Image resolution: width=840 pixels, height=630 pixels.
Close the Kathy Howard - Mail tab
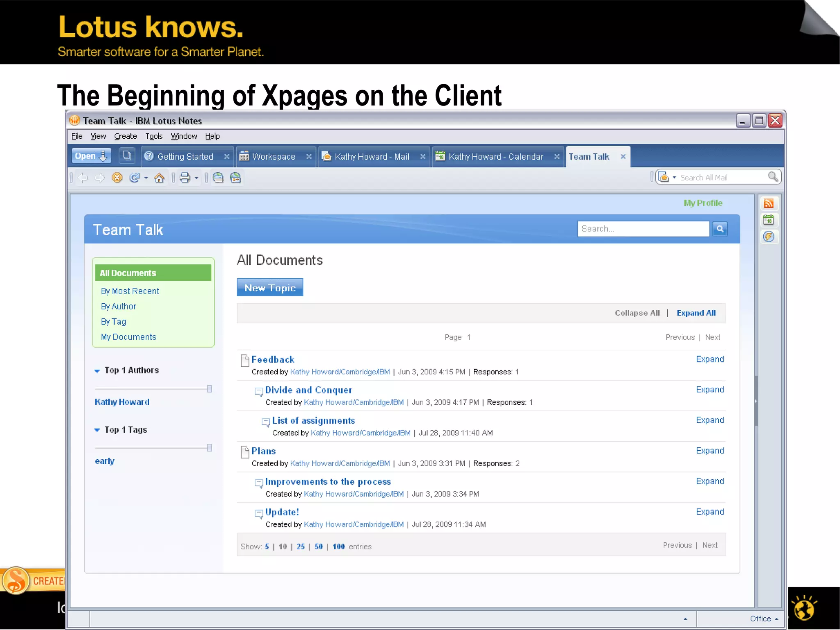click(423, 157)
